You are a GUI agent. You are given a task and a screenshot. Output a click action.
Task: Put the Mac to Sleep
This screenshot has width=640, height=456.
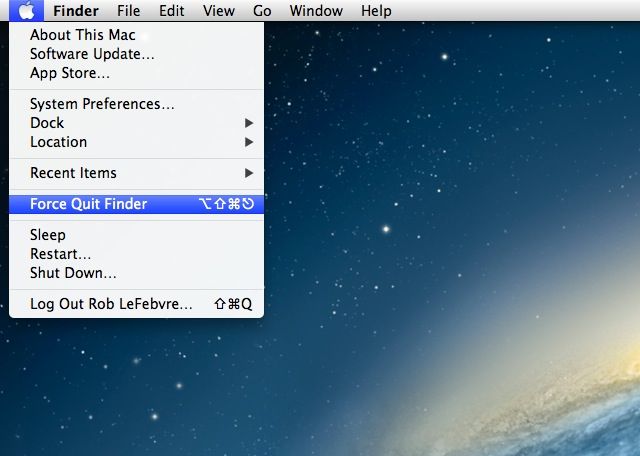point(48,235)
